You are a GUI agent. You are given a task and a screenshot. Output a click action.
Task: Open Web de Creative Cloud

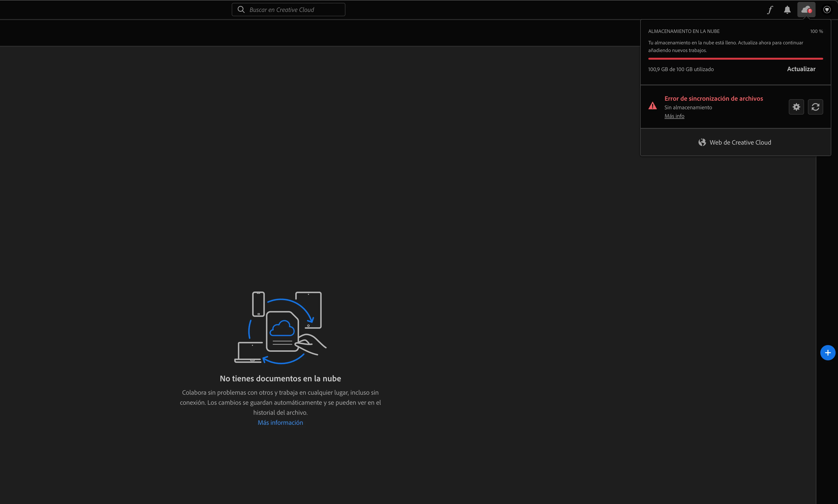click(740, 142)
